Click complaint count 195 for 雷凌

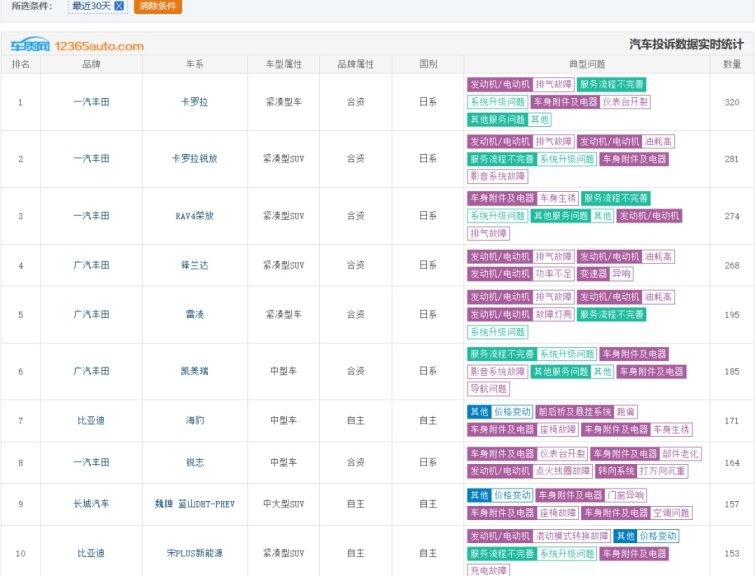[x=732, y=314]
